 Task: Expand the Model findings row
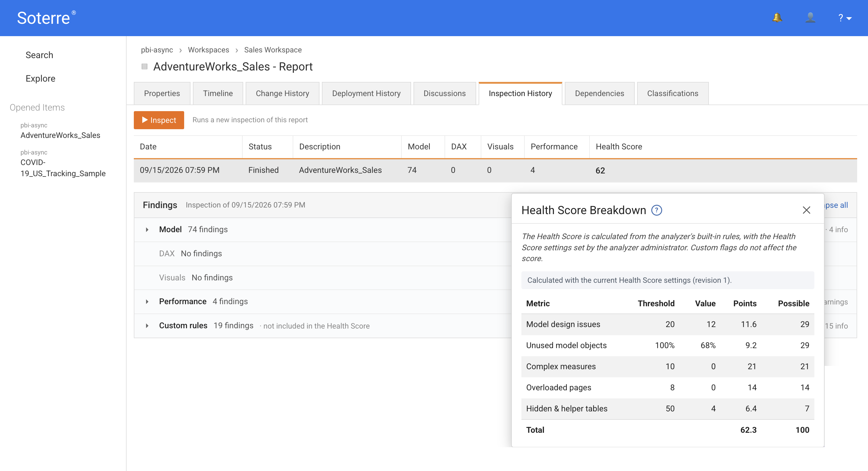(147, 229)
